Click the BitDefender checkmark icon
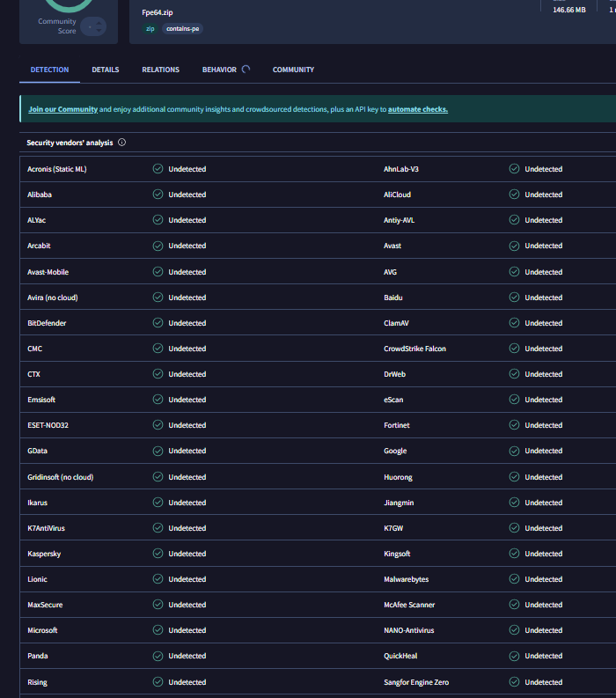 click(x=158, y=323)
